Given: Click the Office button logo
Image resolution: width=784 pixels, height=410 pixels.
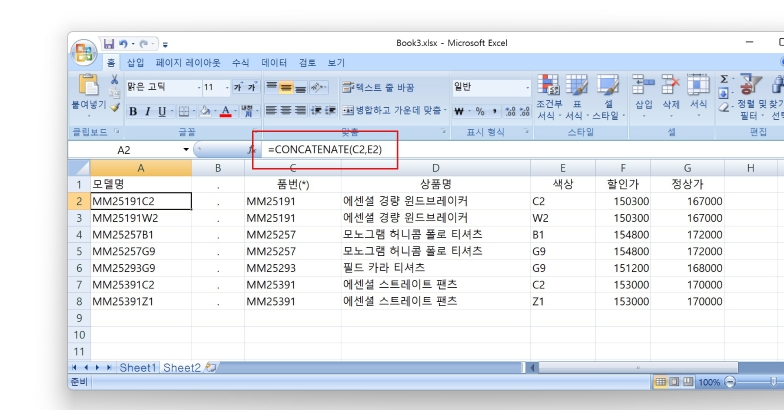Looking at the screenshot, I should [x=84, y=50].
